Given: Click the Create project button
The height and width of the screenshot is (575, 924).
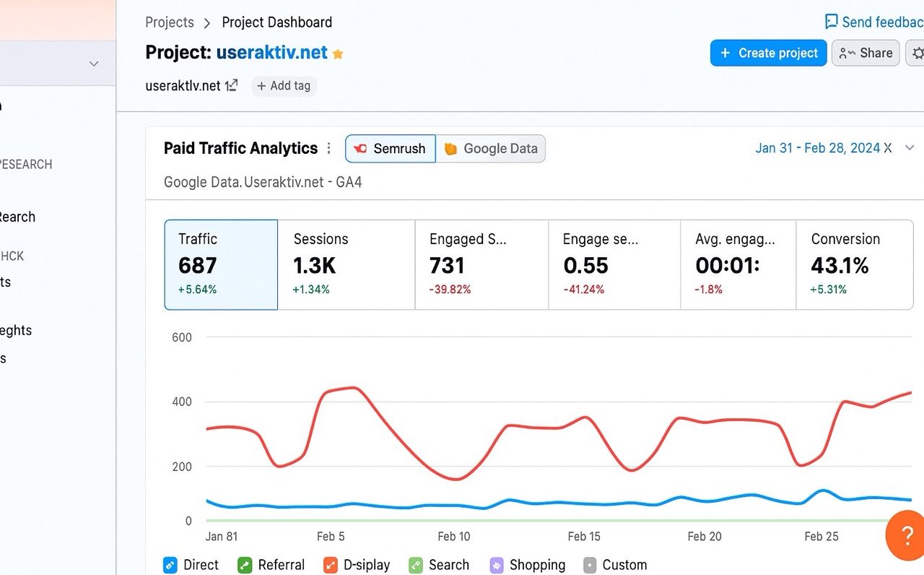Looking at the screenshot, I should coord(768,53).
